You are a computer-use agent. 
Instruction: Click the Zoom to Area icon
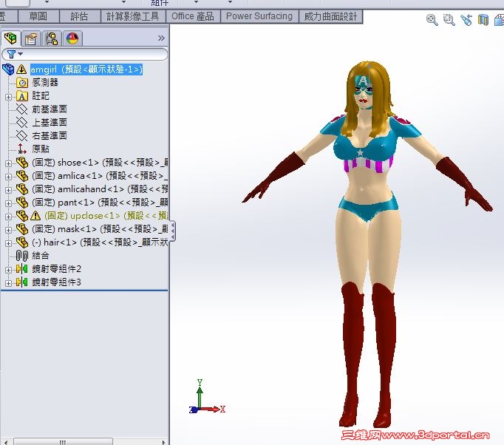pyautogui.click(x=449, y=20)
